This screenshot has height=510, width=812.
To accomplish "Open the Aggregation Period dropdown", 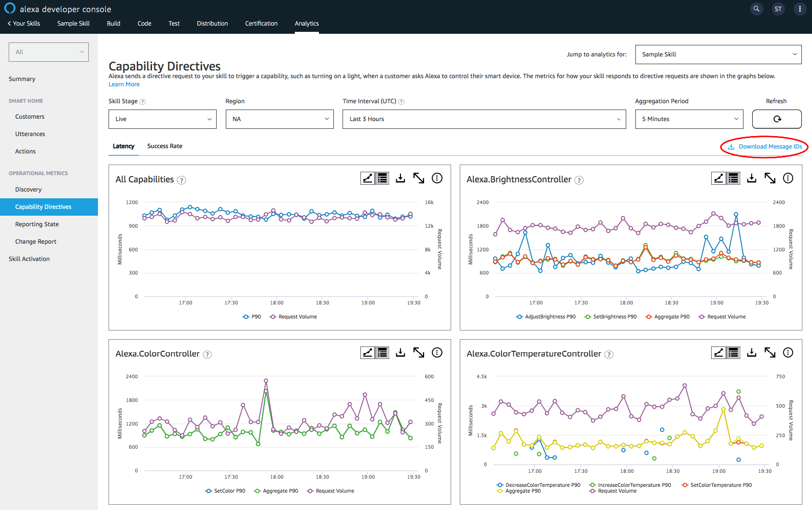I will tap(689, 119).
